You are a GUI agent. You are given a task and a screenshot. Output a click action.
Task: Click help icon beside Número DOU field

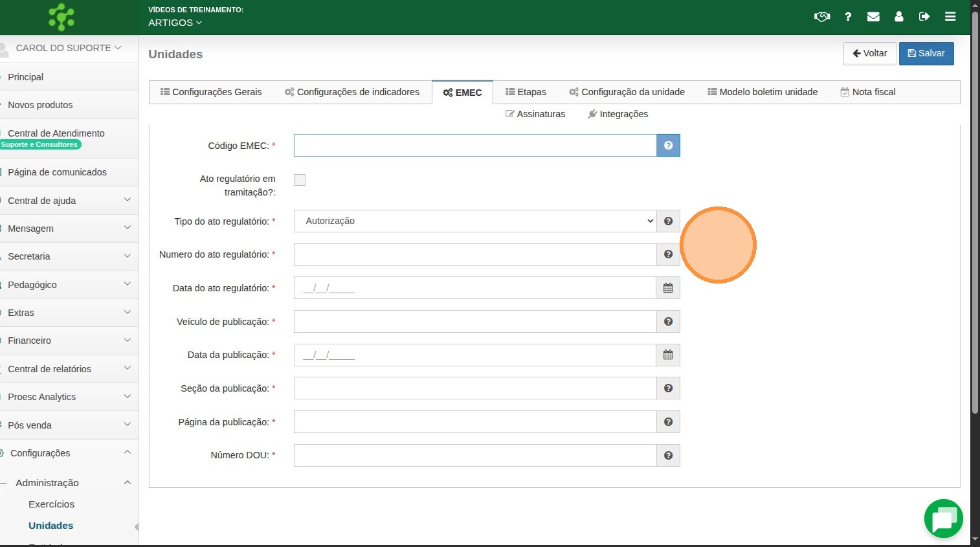pos(668,456)
